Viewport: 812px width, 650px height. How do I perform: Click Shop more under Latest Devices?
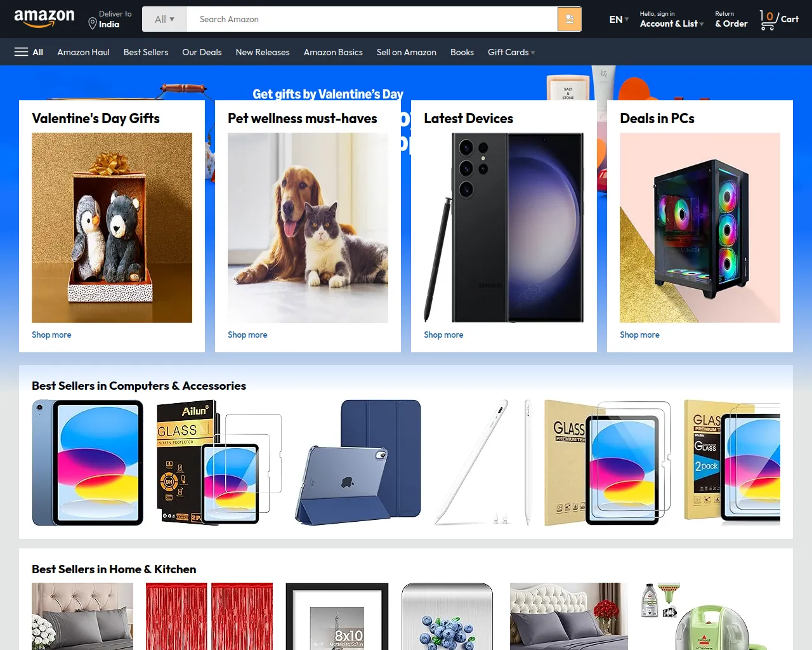443,335
